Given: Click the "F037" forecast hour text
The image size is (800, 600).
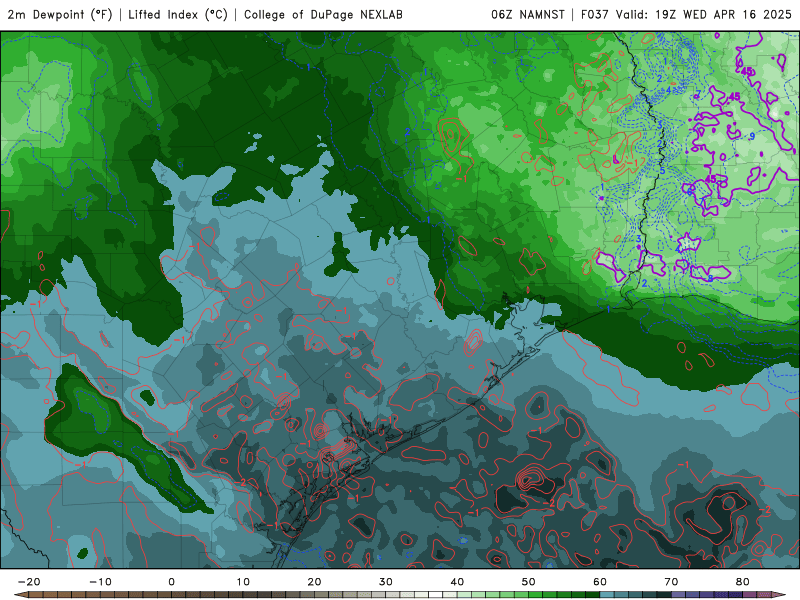Looking at the screenshot, I should point(595,15).
